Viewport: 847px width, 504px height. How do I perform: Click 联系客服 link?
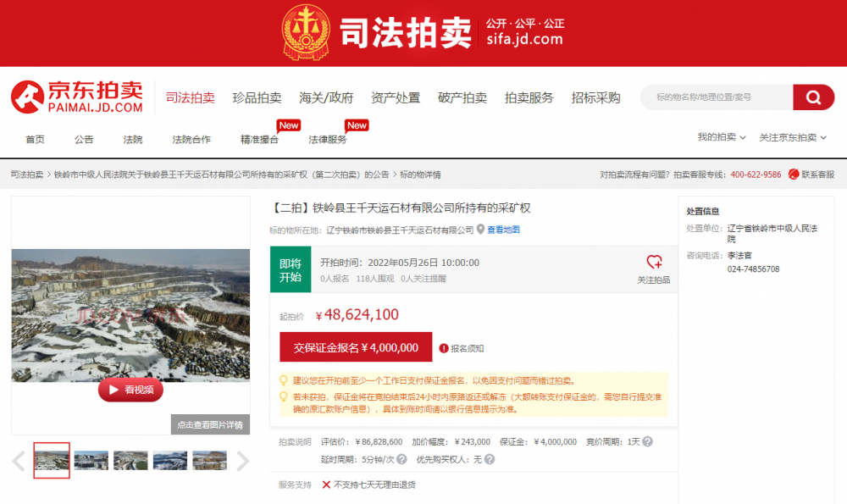click(818, 174)
